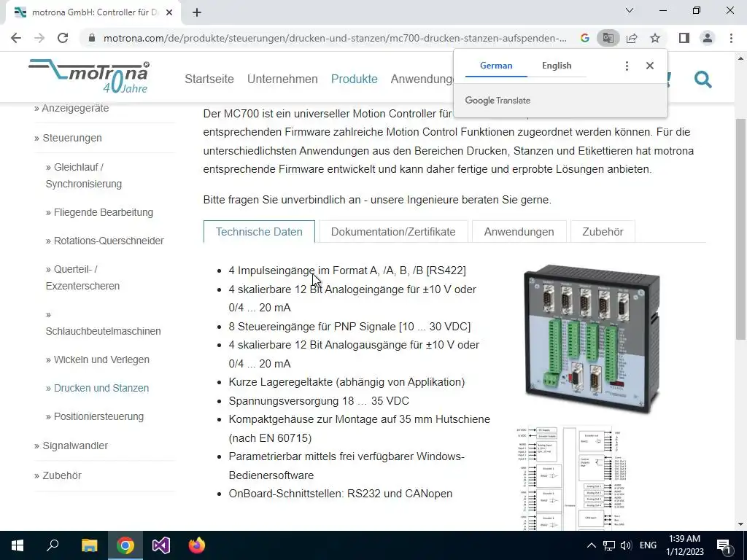This screenshot has width=747, height=560.
Task: Close the Google Translate popup
Action: (x=650, y=66)
